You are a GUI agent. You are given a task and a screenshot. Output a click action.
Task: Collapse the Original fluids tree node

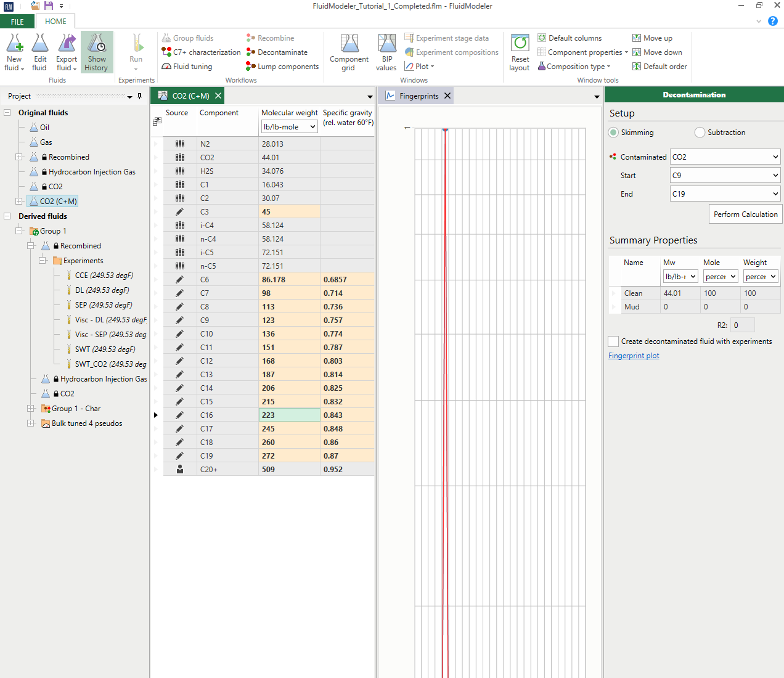(7, 113)
